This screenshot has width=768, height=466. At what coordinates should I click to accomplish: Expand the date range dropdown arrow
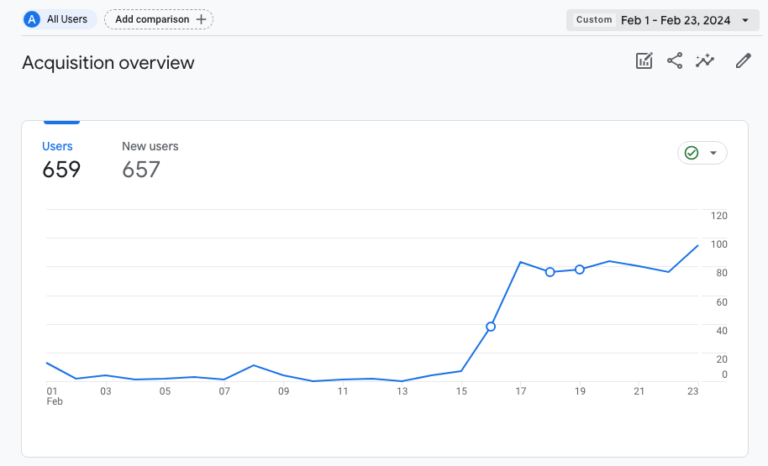pyautogui.click(x=745, y=21)
